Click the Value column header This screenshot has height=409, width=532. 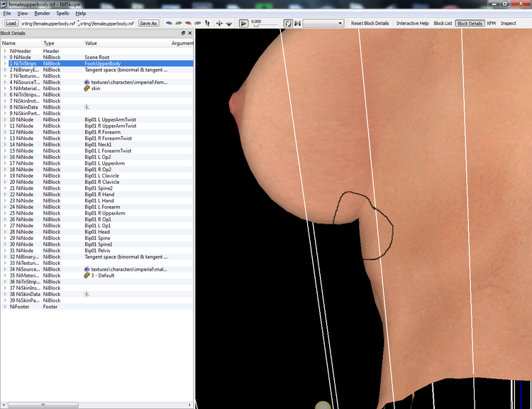tap(126, 43)
